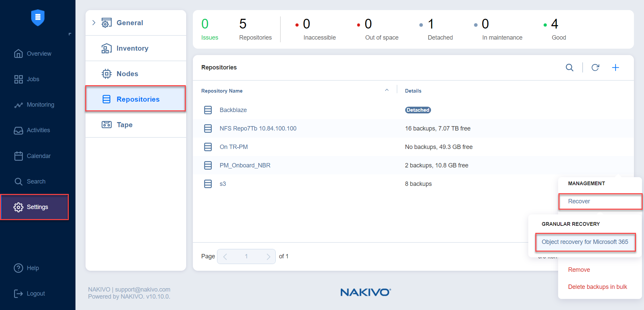Image resolution: width=644 pixels, height=310 pixels.
Task: Click the Backblaze repository icon
Action: 208,110
